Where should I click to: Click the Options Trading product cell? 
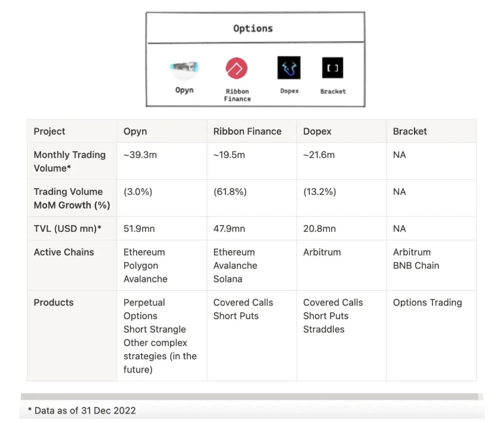point(431,335)
